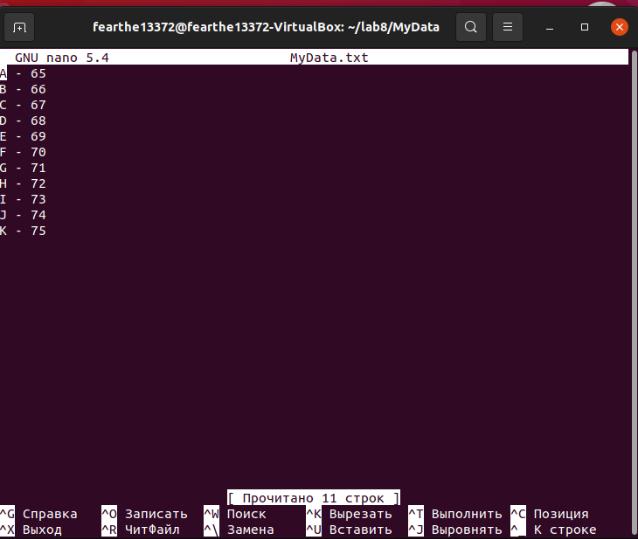This screenshot has width=638, height=539.
Task: Close the terminal window
Action: click(x=619, y=27)
